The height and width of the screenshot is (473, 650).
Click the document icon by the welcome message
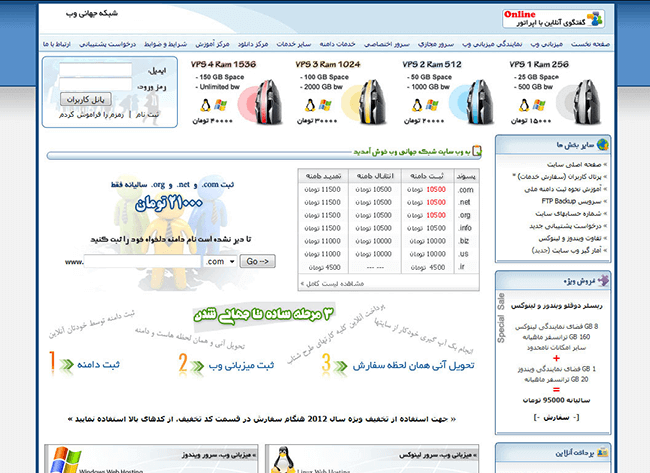coord(477,150)
